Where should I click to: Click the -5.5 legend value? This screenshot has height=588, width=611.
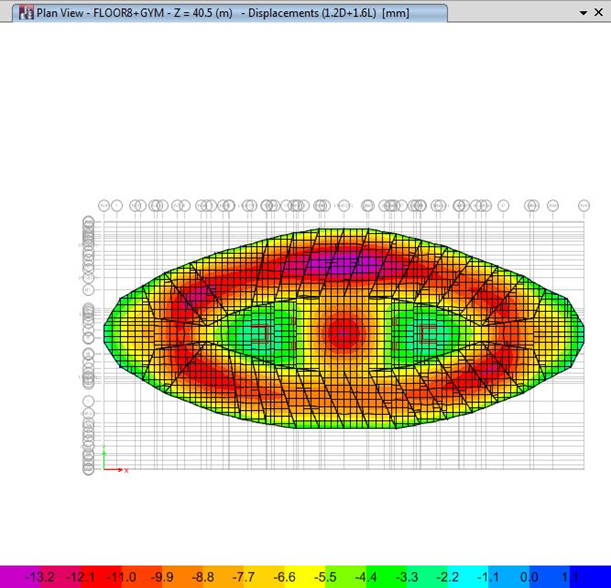325,577
